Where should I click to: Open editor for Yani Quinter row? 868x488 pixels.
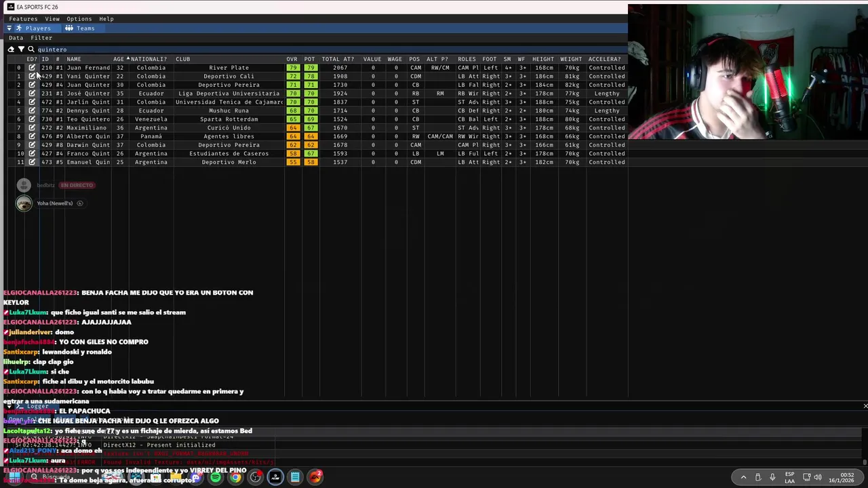tap(32, 77)
